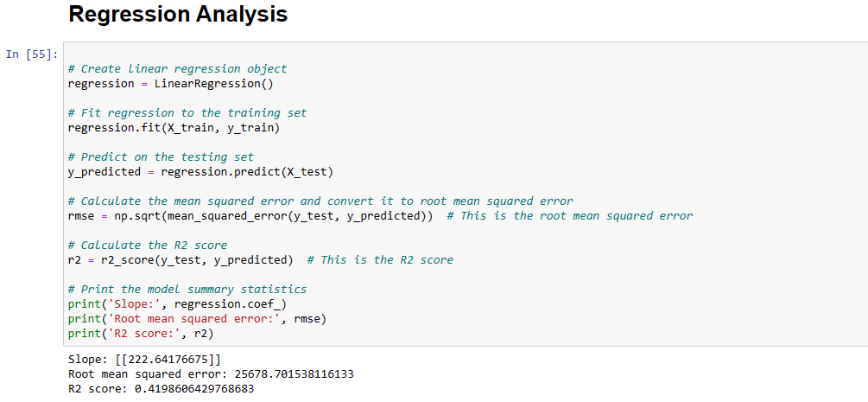Click the 'Print the model summary statistics' comment

point(187,289)
